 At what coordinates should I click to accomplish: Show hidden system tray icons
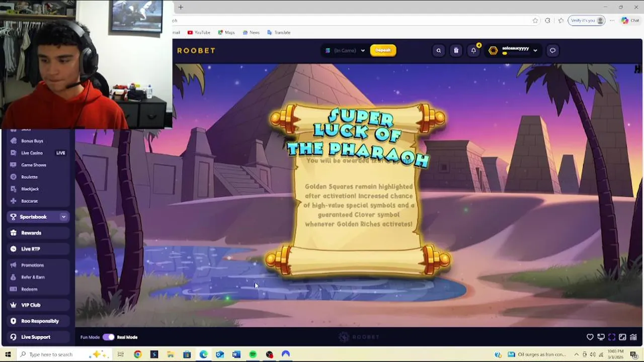click(577, 354)
